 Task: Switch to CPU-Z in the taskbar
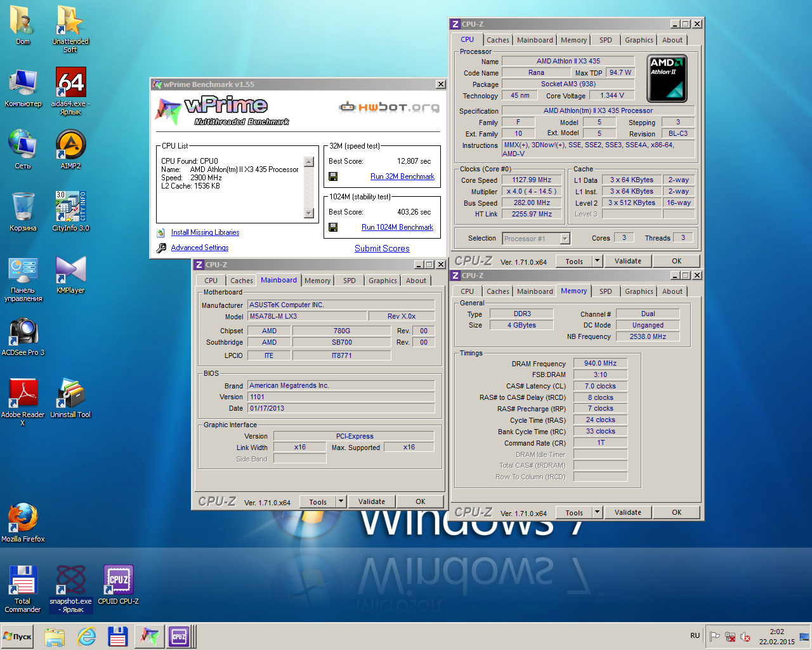coord(180,637)
